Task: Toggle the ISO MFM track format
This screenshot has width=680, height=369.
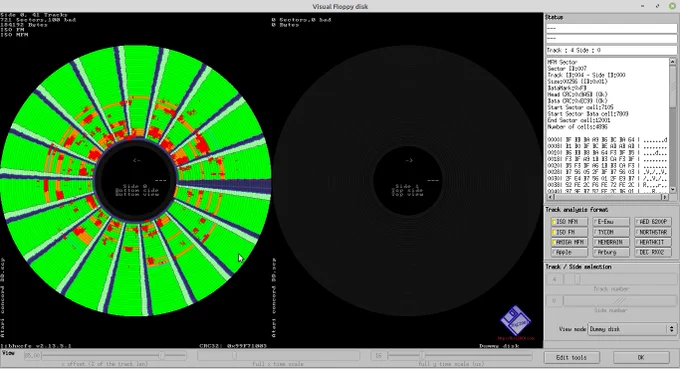Action: [x=569, y=222]
